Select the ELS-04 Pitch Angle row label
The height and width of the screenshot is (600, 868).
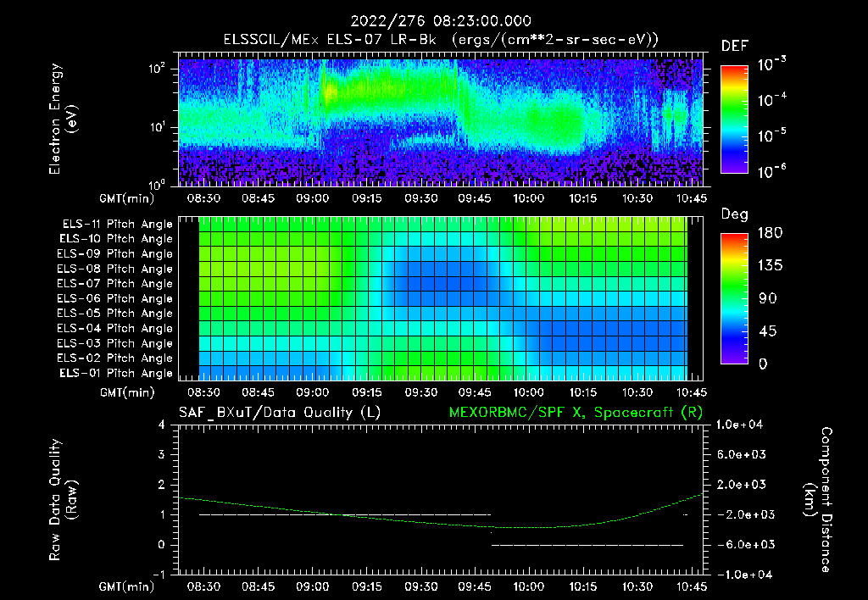click(x=115, y=328)
